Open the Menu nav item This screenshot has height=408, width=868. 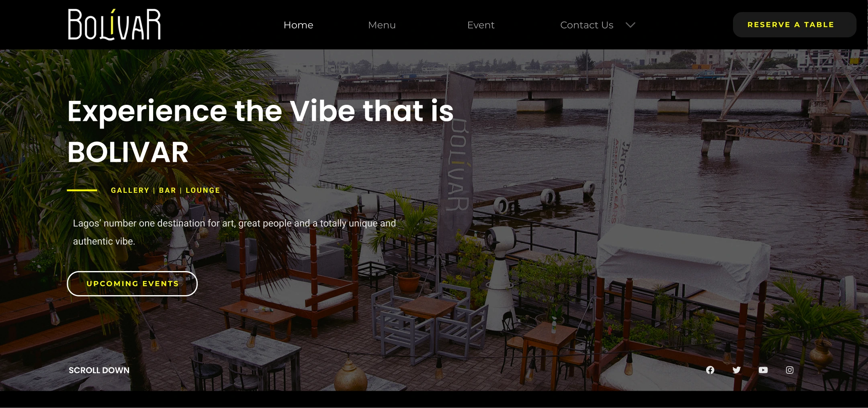(x=382, y=25)
